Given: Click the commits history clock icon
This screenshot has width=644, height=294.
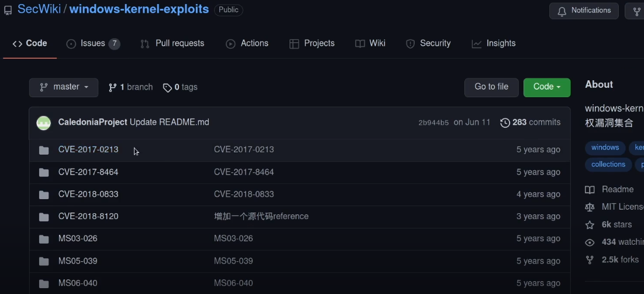Looking at the screenshot, I should 505,122.
